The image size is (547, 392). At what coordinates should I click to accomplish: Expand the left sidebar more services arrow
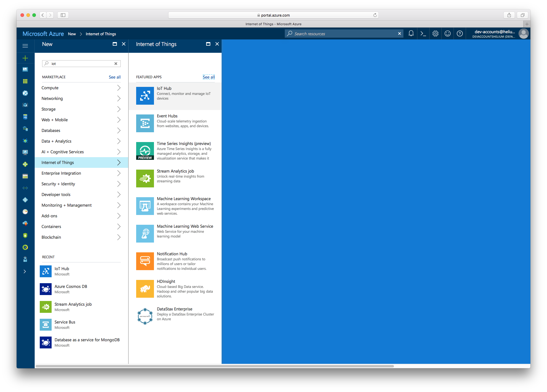(25, 272)
